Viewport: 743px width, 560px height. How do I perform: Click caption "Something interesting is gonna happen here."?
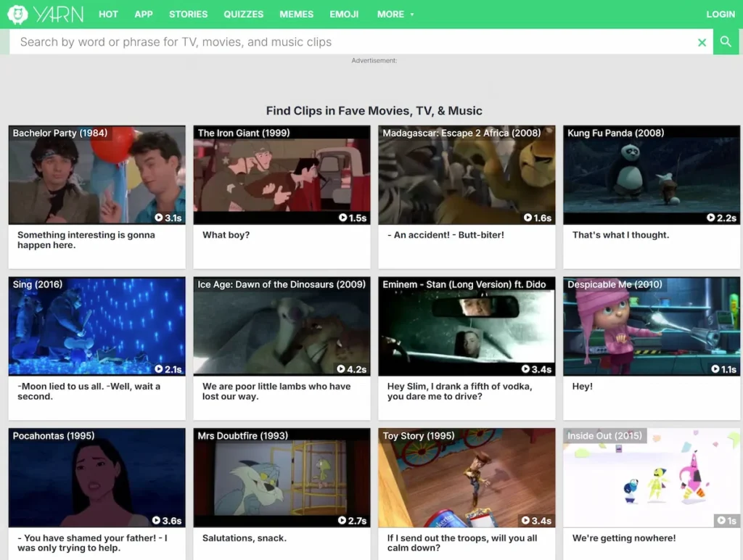pos(86,239)
